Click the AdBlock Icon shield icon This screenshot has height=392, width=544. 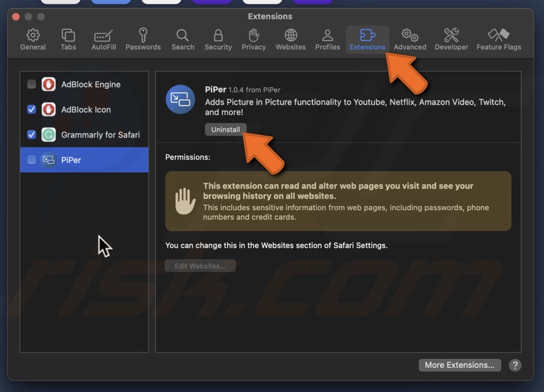point(49,110)
